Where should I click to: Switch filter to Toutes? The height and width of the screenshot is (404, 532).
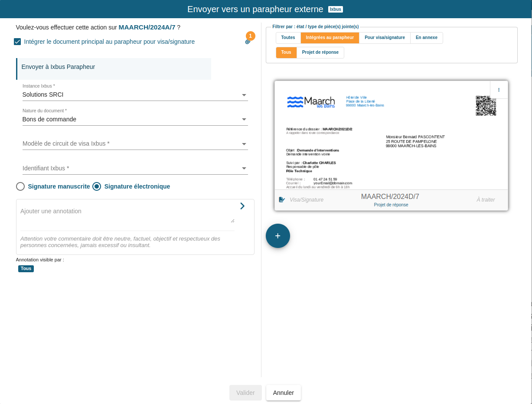[288, 38]
